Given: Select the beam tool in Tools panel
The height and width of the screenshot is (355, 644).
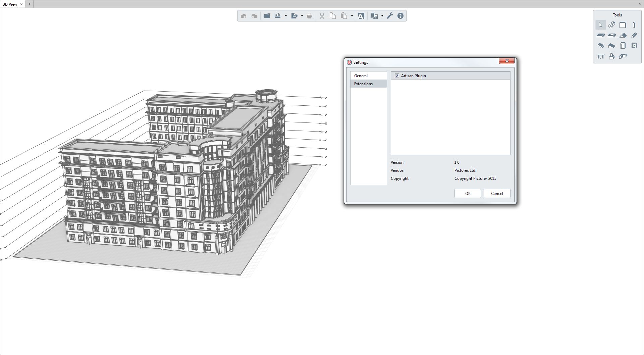Looking at the screenshot, I should point(634,35).
